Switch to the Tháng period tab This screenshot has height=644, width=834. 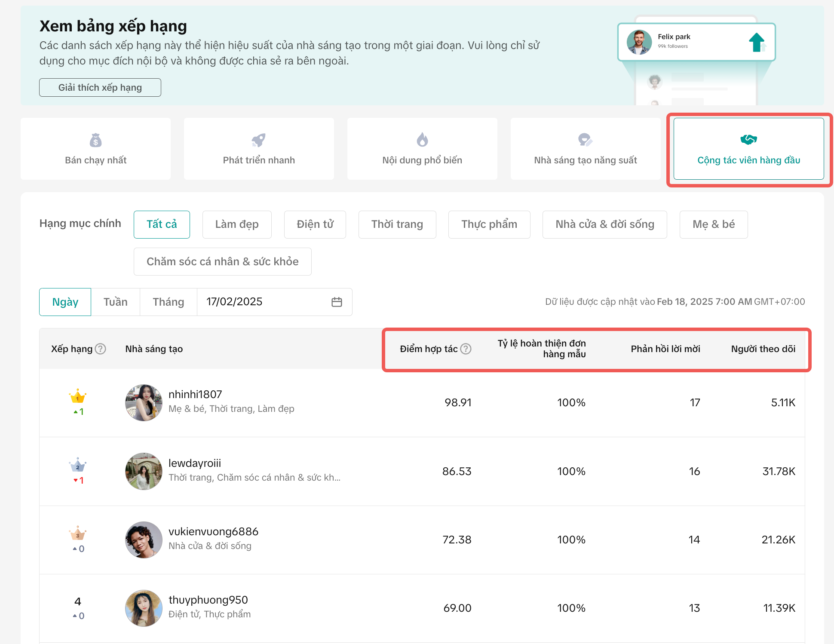tap(168, 302)
